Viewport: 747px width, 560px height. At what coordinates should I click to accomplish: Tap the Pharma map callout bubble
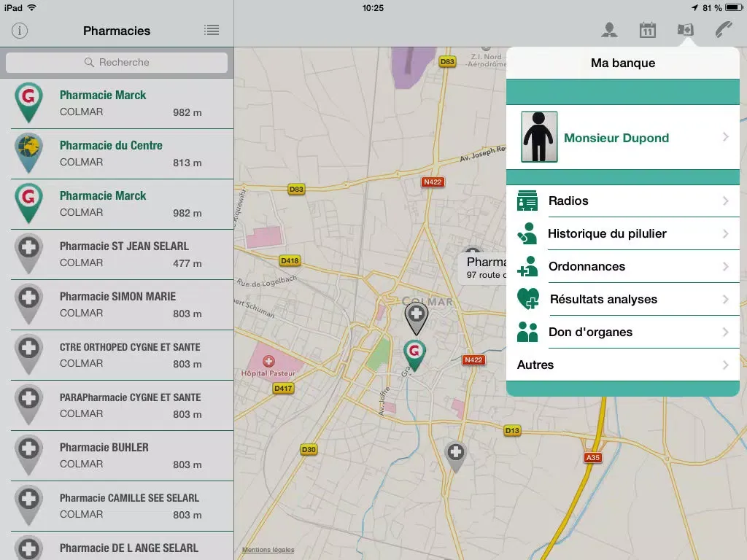(482, 268)
